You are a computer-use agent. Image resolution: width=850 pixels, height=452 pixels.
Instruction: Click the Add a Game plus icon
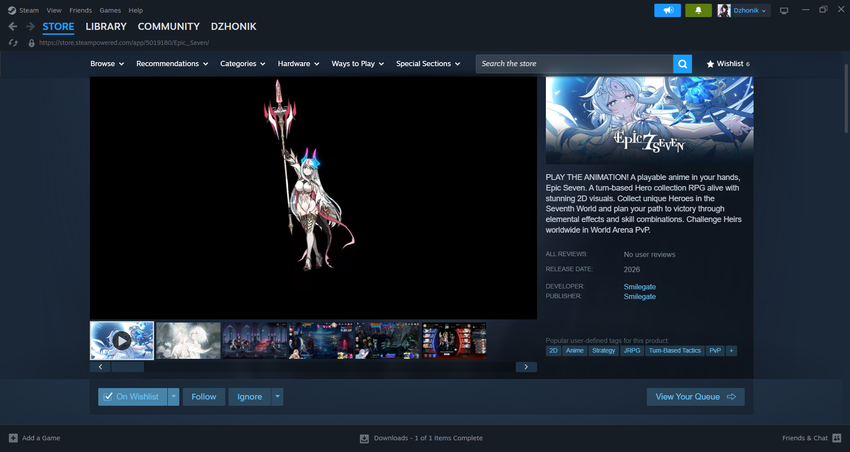13,438
